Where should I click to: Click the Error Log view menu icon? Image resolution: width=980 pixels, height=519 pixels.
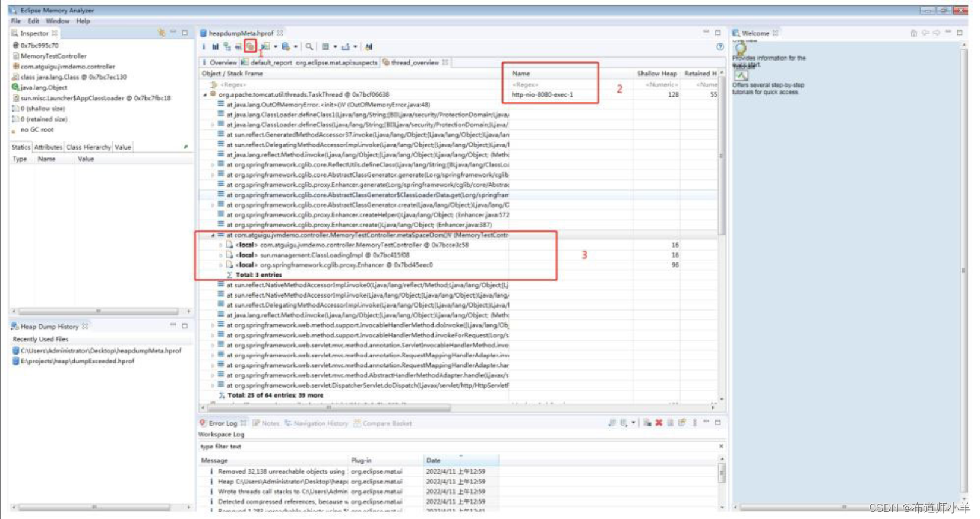pyautogui.click(x=694, y=423)
